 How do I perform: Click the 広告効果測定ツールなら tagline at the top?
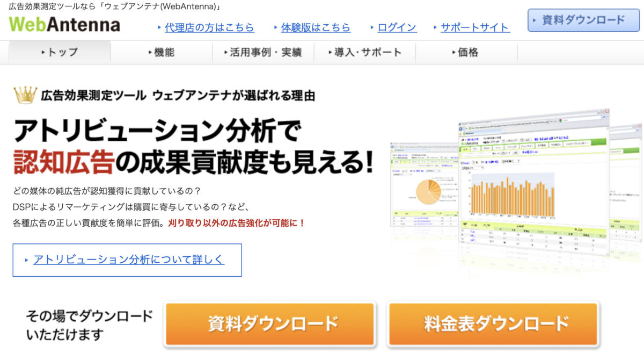pyautogui.click(x=115, y=7)
